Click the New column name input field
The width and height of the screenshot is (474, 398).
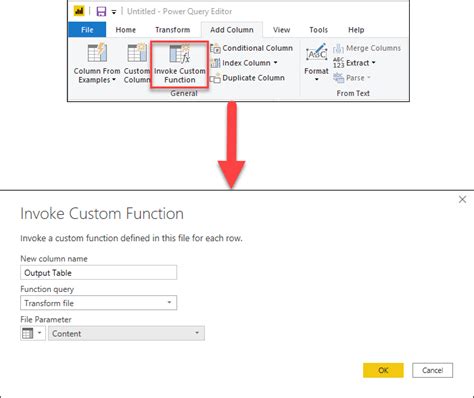[99, 273]
